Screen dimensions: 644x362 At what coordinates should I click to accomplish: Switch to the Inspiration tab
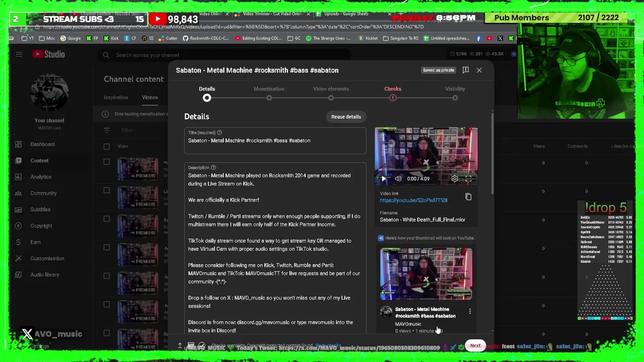(116, 98)
